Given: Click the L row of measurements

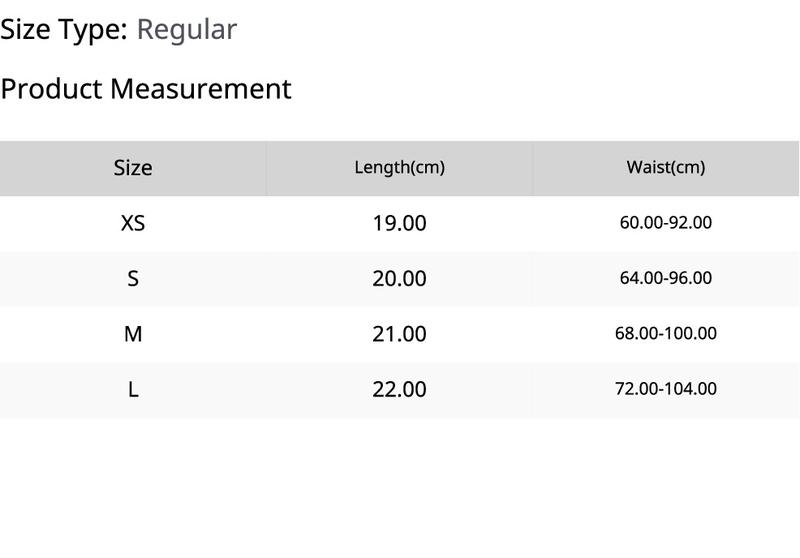Looking at the screenshot, I should 399,390.
